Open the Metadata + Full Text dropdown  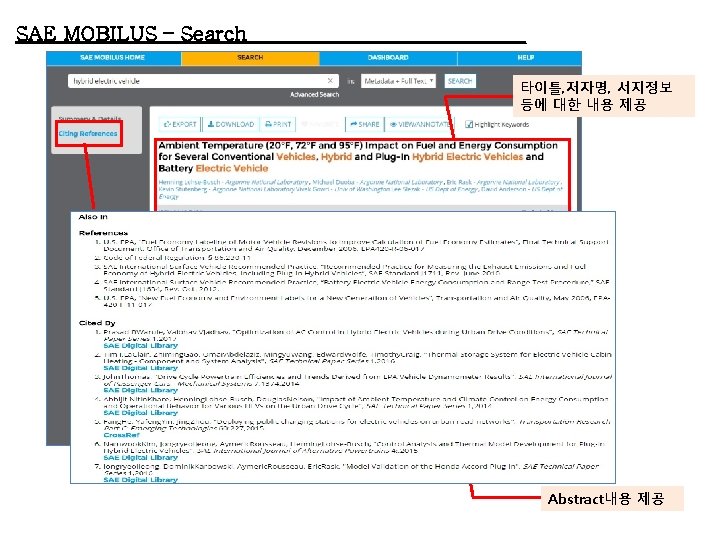(398, 81)
